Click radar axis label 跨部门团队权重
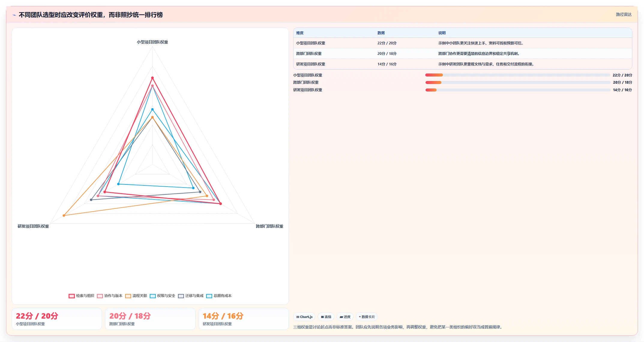Viewport: 644px width, 342px height. (x=269, y=226)
